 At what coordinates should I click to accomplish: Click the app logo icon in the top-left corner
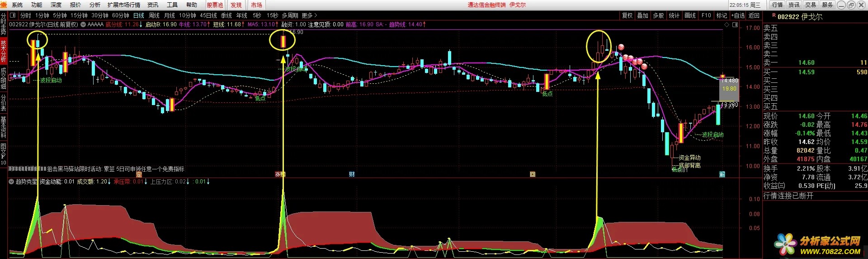4,5
